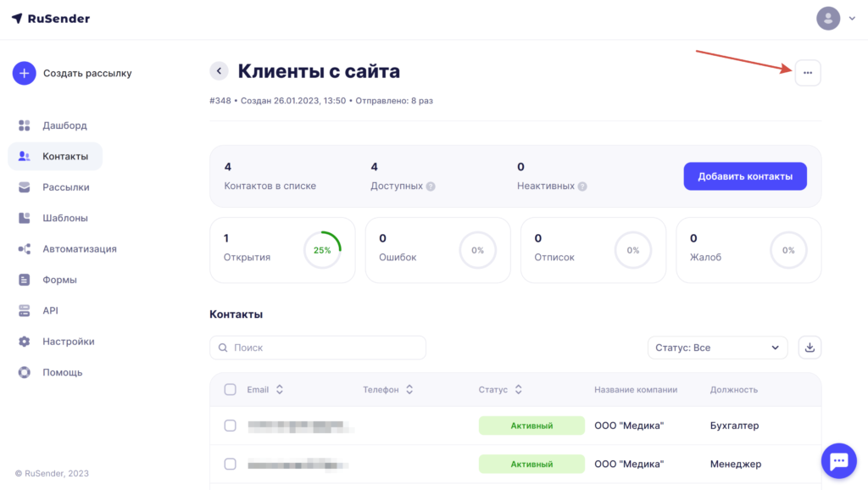The image size is (868, 490).
Task: Click the blurred email in Менеджер row
Action: [x=298, y=465]
